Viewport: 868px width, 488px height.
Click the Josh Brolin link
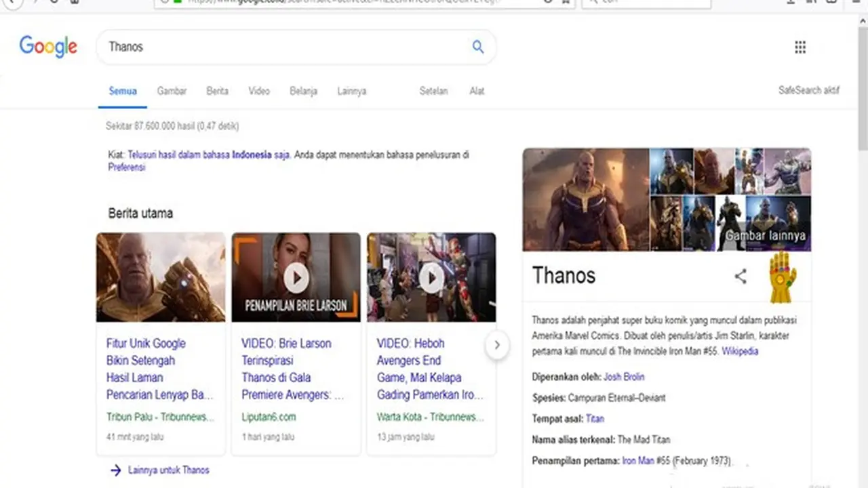[x=624, y=377]
